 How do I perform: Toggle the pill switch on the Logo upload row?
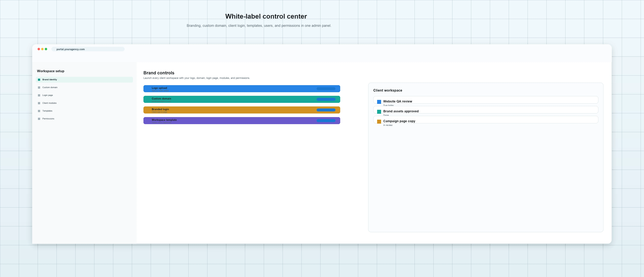click(326, 89)
